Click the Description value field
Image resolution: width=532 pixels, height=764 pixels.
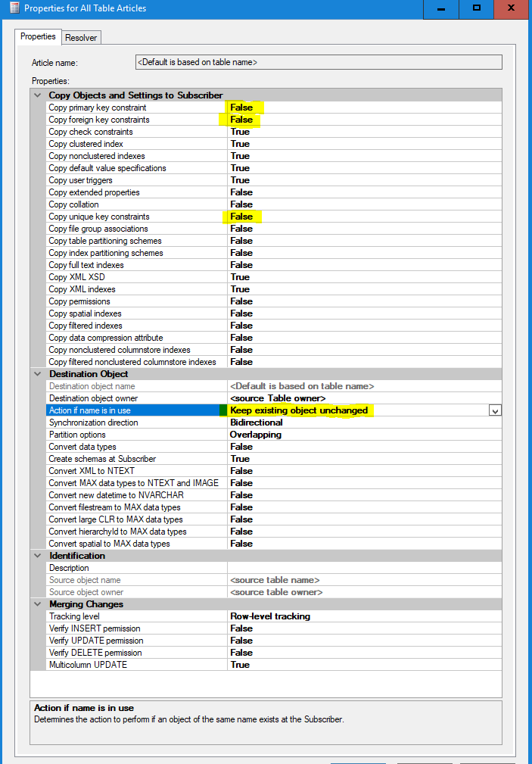click(365, 568)
